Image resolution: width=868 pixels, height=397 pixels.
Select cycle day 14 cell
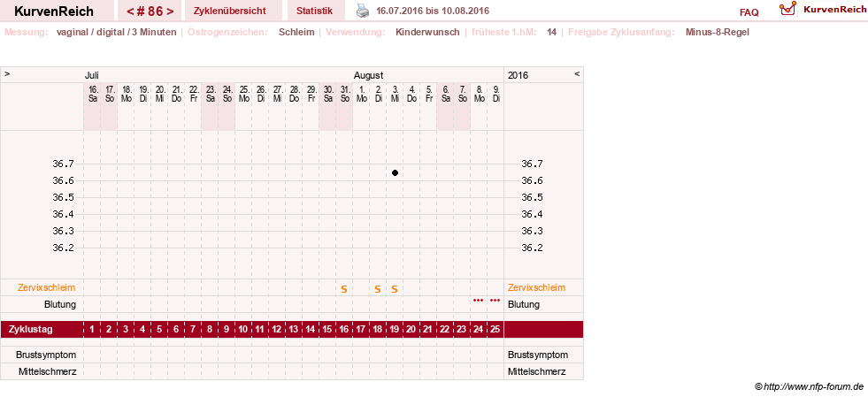[x=311, y=330]
